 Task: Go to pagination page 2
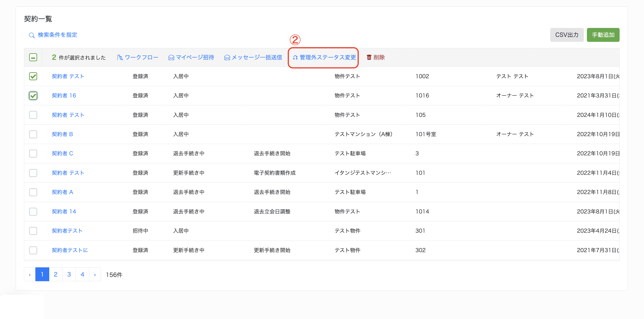pyautogui.click(x=55, y=275)
